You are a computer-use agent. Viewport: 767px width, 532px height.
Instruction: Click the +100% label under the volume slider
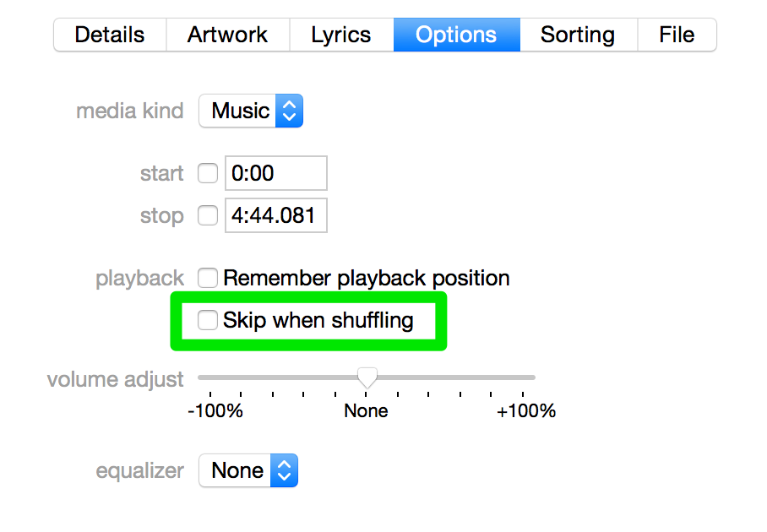point(526,411)
